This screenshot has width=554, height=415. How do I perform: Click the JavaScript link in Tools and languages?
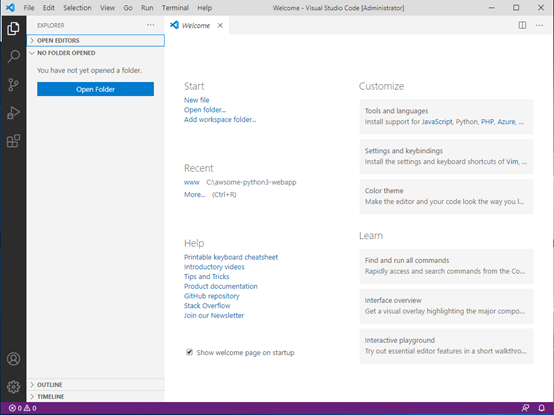[x=437, y=122]
